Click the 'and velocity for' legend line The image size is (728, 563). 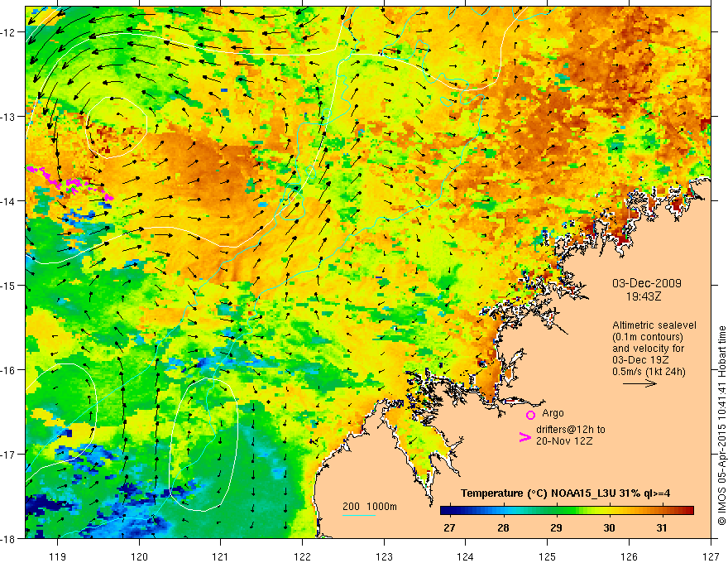tap(648, 349)
